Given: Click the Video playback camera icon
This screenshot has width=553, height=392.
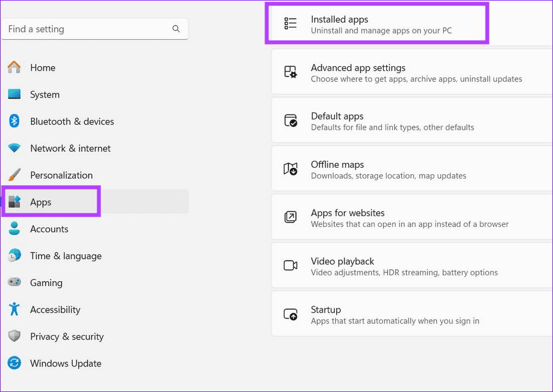Looking at the screenshot, I should tap(290, 265).
